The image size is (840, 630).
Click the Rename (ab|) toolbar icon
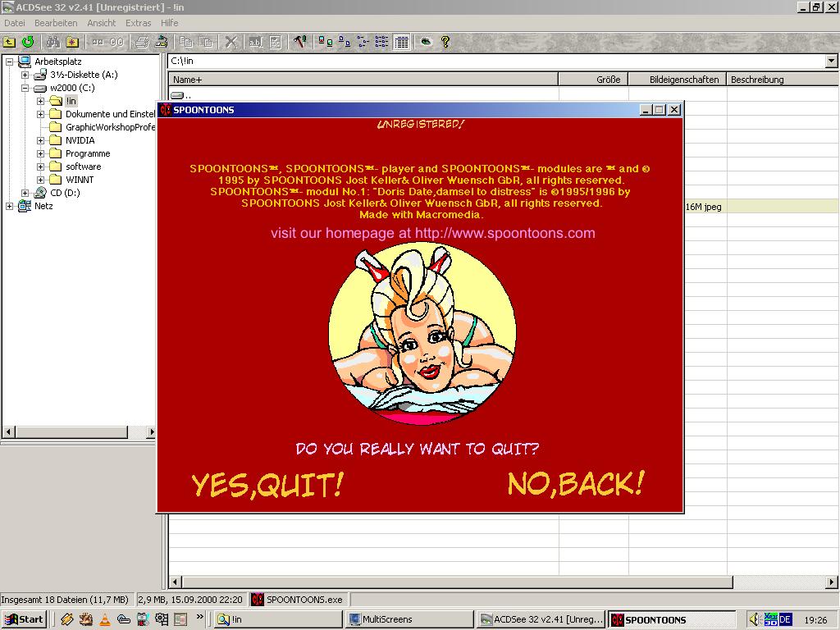click(256, 42)
